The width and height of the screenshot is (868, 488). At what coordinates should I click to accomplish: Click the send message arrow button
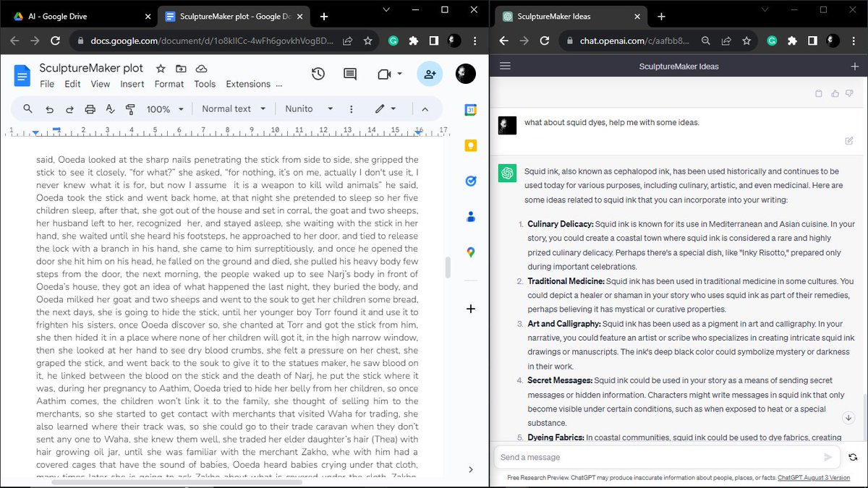pyautogui.click(x=828, y=457)
